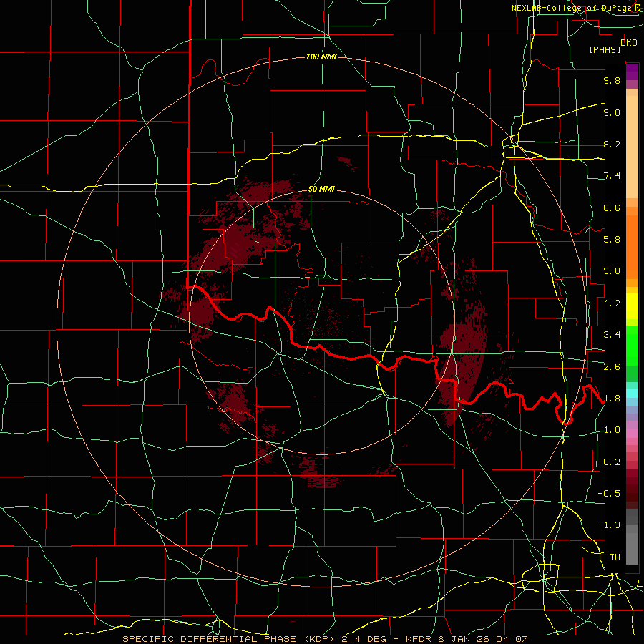Click the SPECIFIC DIFFERENTIAL PHASE (KDP) caption

click(228, 639)
